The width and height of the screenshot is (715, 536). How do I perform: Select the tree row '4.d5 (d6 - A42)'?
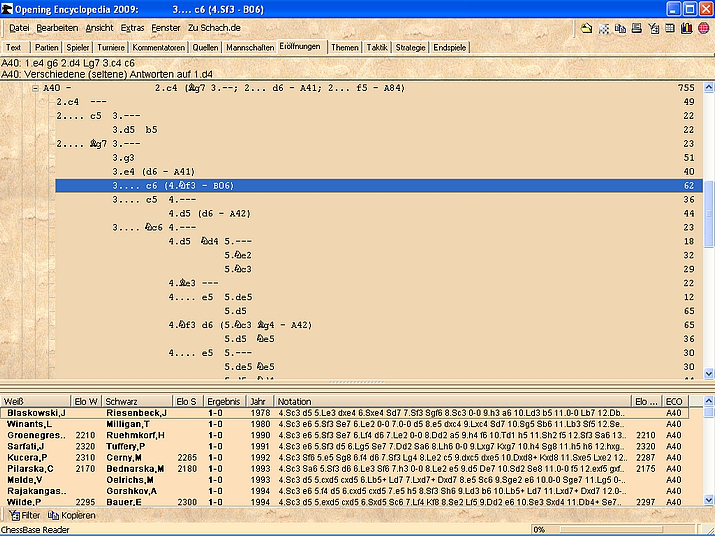(378, 213)
